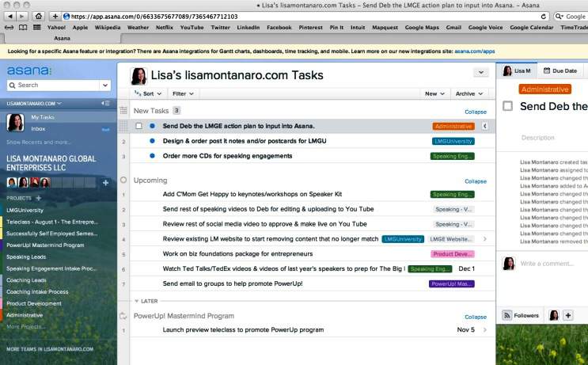Add a team member with the plus icon
588x365 pixels.
pos(105,183)
